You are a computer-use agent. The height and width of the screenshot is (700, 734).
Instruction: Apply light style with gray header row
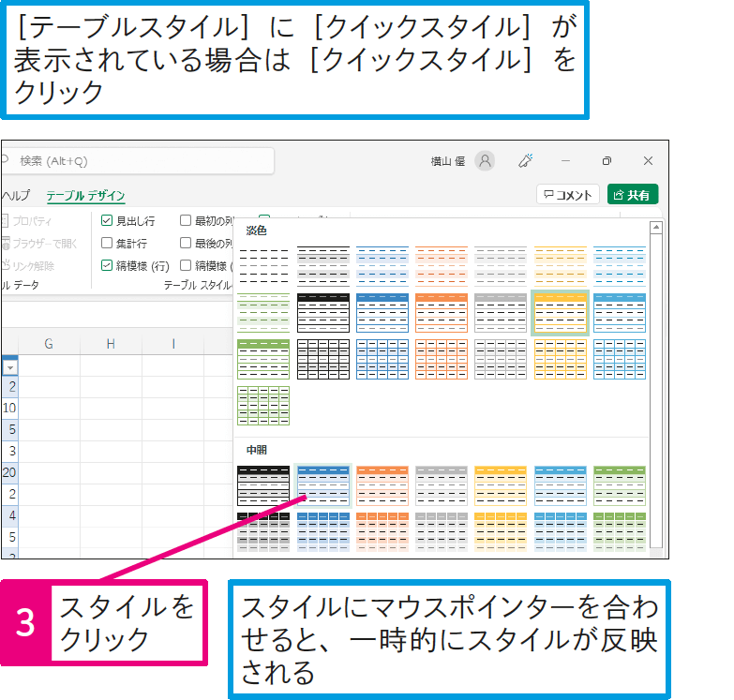coord(501,313)
